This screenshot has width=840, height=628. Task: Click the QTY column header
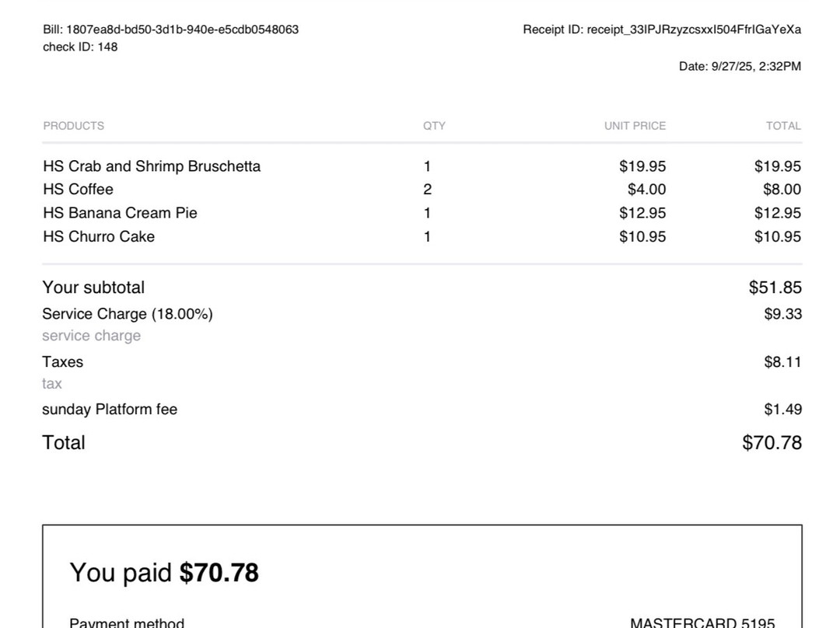coord(434,126)
